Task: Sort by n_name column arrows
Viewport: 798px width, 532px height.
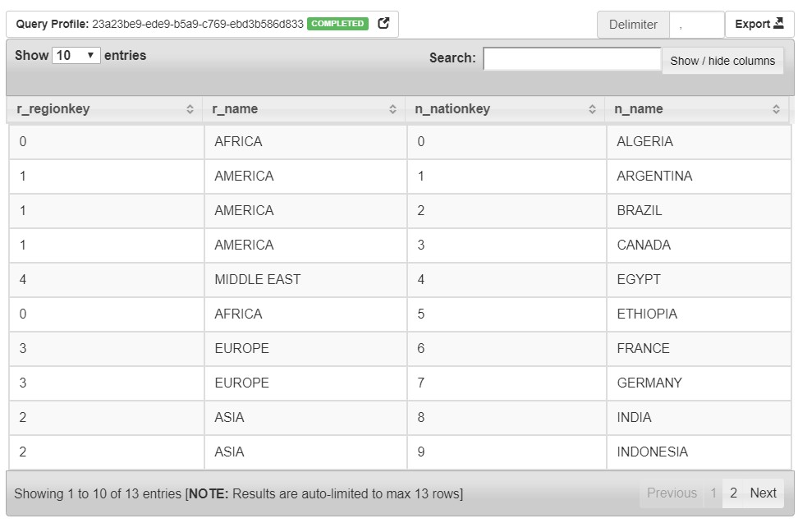Action: 776,109
